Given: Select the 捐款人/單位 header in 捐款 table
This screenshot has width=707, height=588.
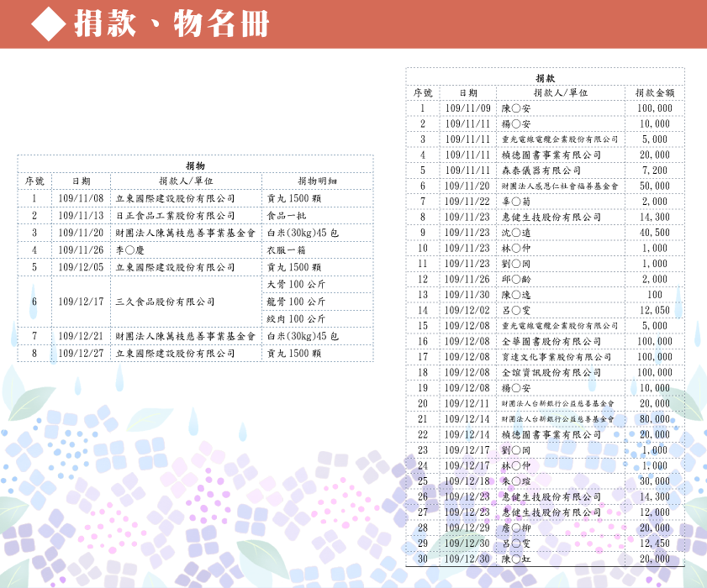Looking at the screenshot, I should [560, 93].
